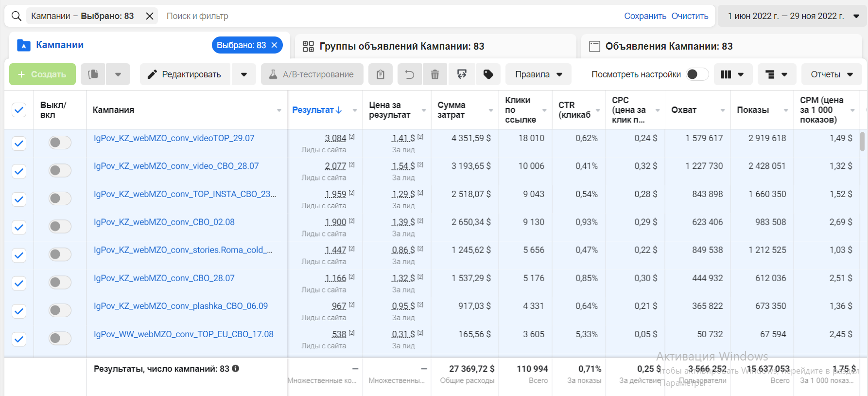Uncheck the IgPov_KZ_webMZO_conv_videoTOP_29.07 row checkbox
Screen dimensions: 868x396
point(19,143)
